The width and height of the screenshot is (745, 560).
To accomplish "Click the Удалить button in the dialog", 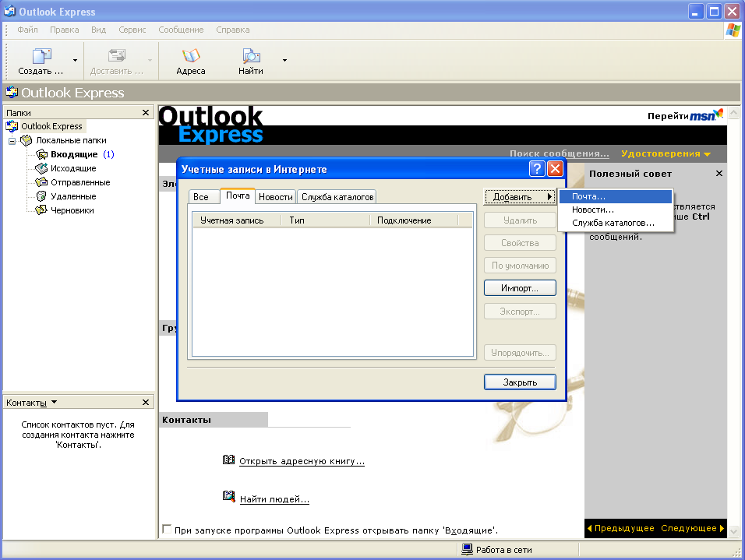I will click(520, 220).
